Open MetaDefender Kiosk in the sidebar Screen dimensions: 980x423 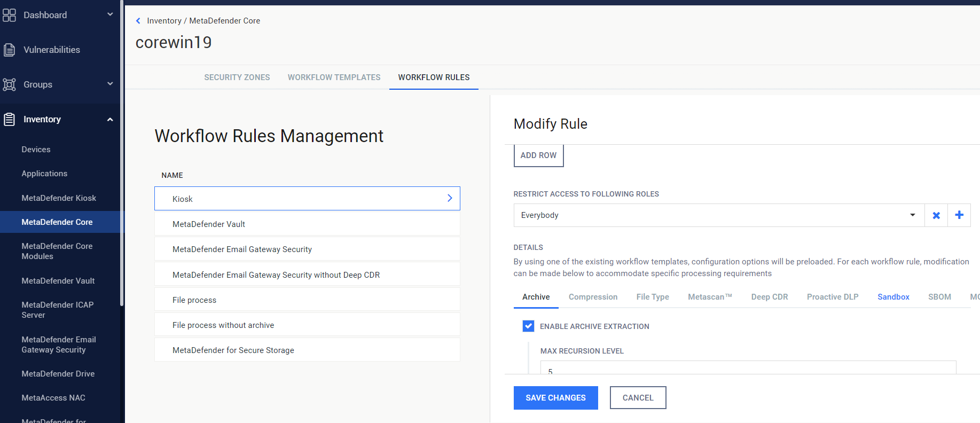[59, 198]
